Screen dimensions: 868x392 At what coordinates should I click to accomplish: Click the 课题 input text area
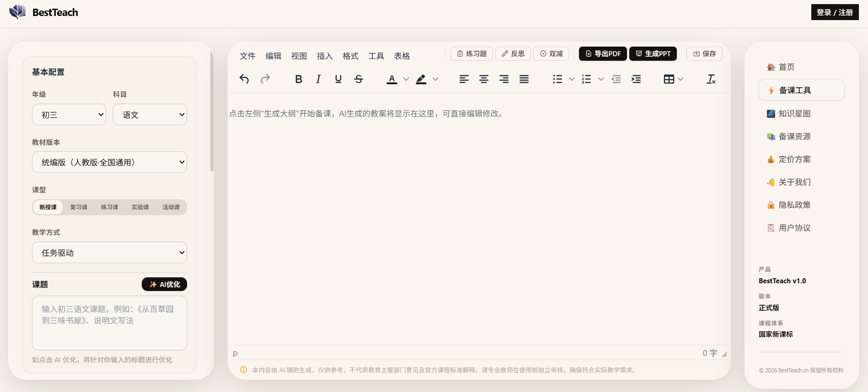point(109,323)
